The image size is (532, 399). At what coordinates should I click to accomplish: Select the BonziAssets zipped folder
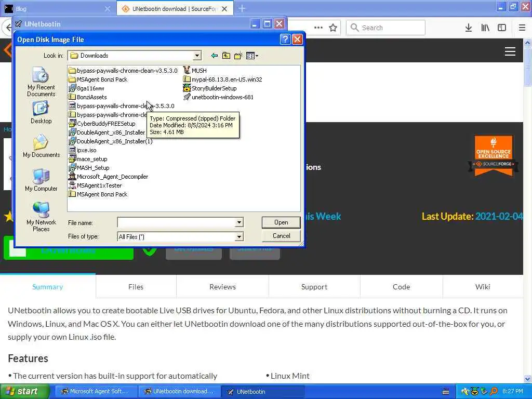pyautogui.click(x=87, y=97)
